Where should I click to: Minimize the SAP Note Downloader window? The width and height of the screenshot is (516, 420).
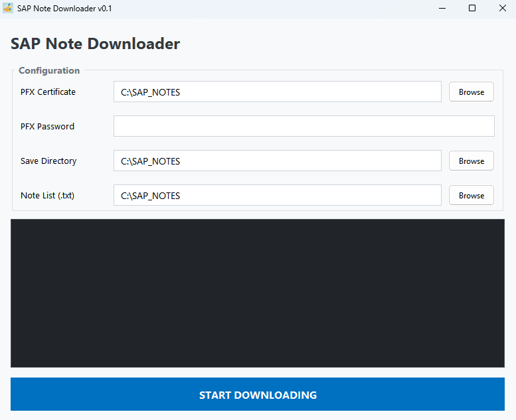point(442,8)
